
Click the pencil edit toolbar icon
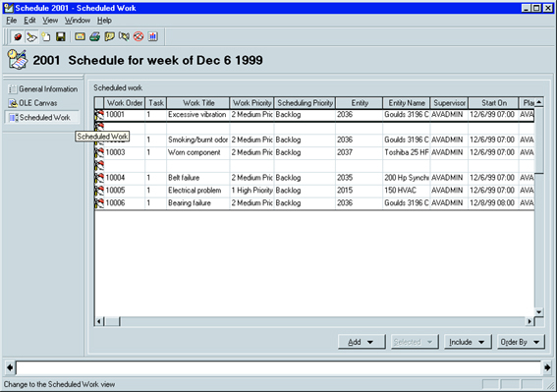[x=31, y=36]
